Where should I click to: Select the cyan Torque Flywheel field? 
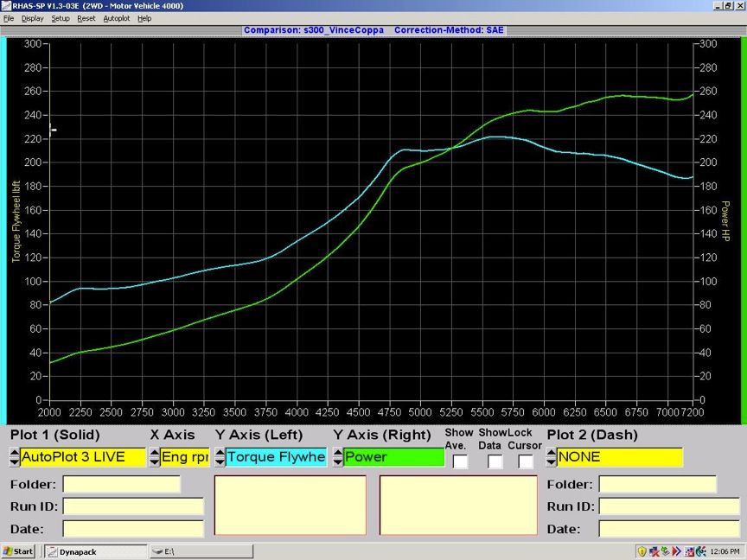276,457
